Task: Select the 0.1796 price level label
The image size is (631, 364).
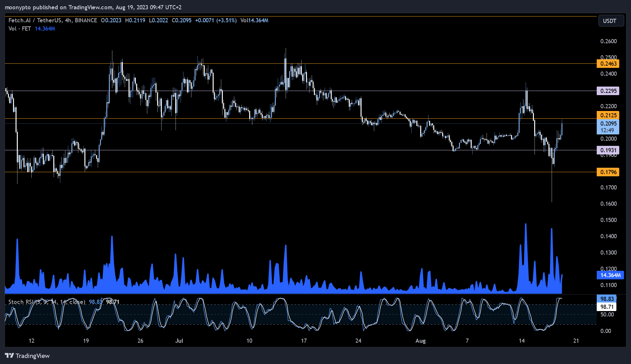Action: pyautogui.click(x=608, y=172)
